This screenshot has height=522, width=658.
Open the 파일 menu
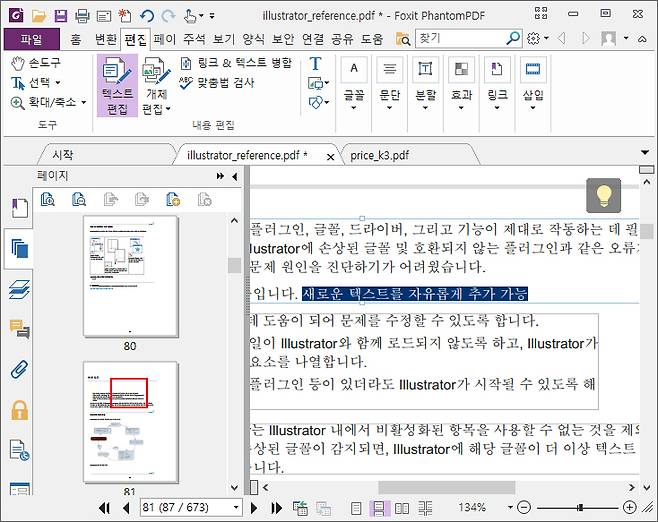point(32,39)
